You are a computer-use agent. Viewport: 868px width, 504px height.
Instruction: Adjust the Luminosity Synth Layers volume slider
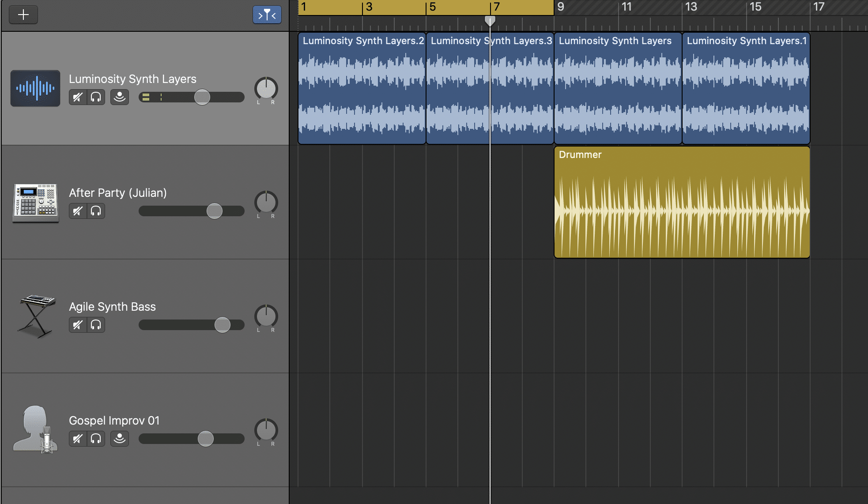pos(203,97)
